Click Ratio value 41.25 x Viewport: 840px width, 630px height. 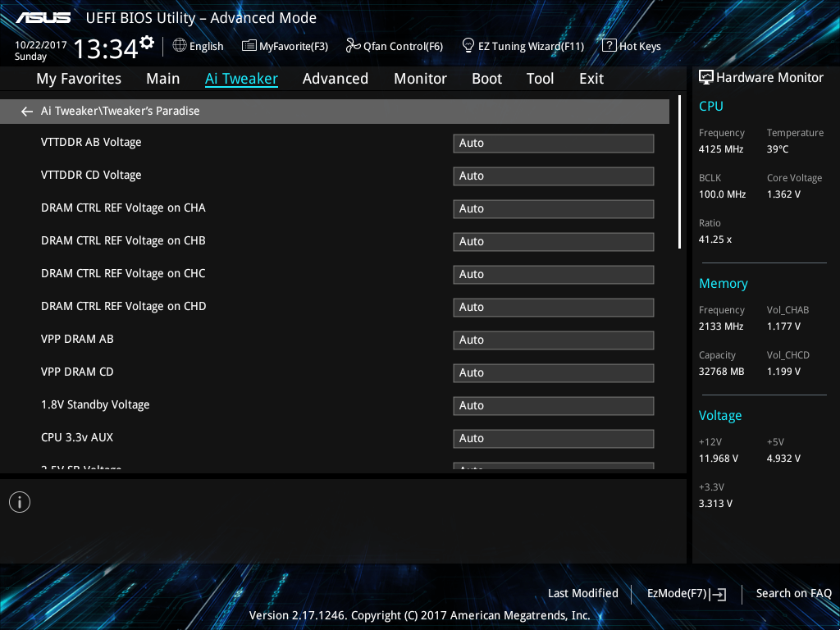[715, 240]
